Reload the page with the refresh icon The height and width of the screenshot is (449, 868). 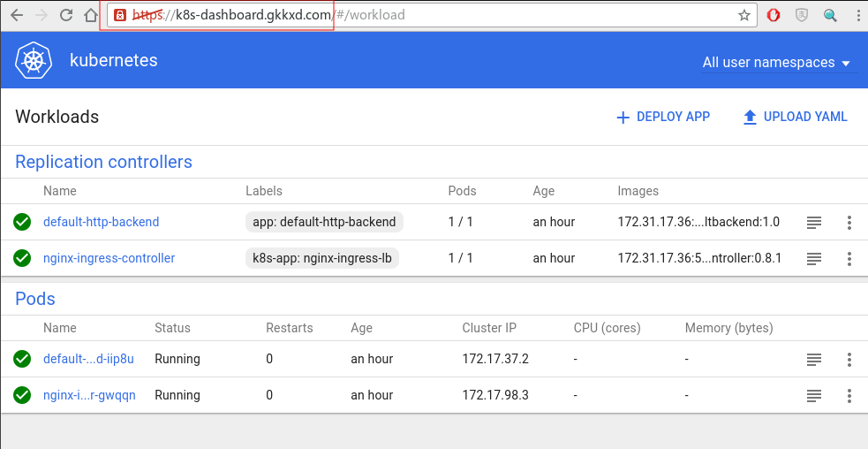[66, 15]
